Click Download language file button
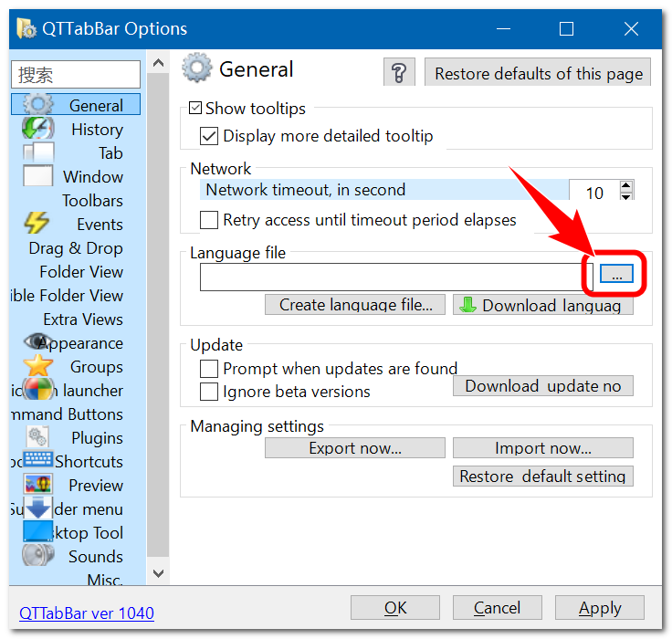 (x=543, y=305)
